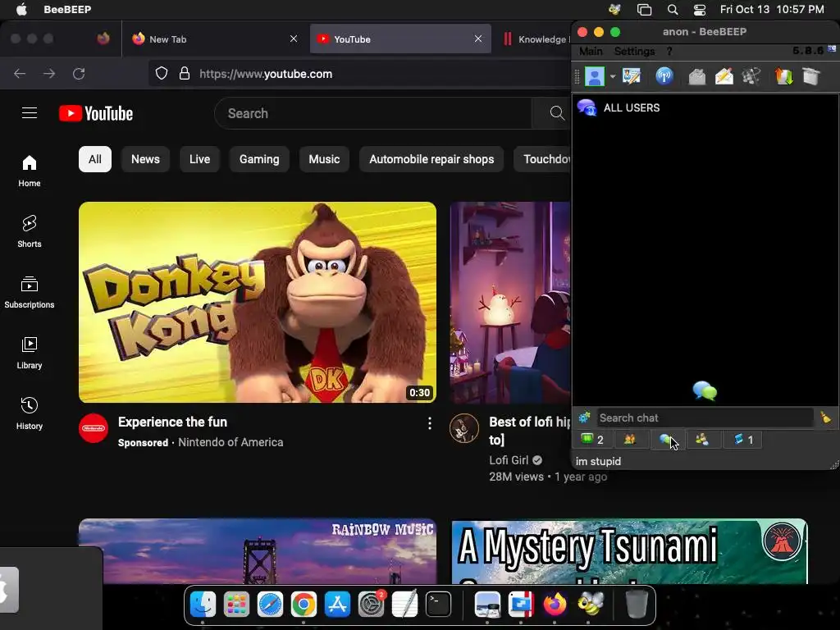Screen dimensions: 840x630
Task: Open the Main menu in BeeBEEP
Action: [591, 52]
